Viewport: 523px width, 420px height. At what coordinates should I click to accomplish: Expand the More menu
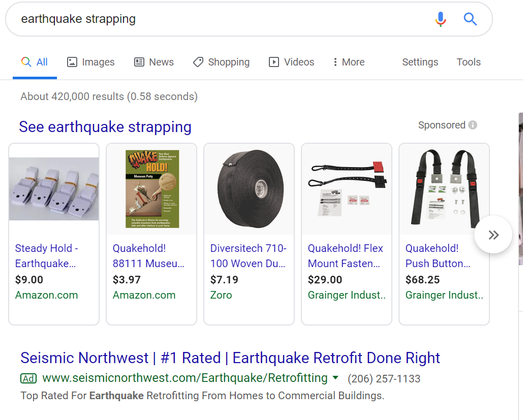(349, 62)
